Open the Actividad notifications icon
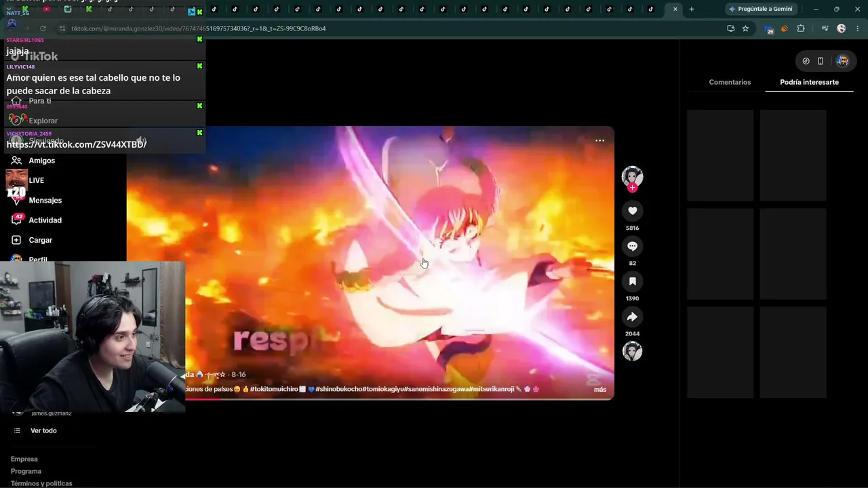The image size is (868, 488). [x=16, y=220]
